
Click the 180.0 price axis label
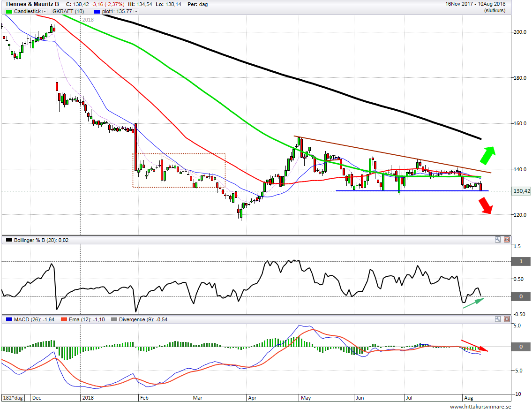(520, 78)
